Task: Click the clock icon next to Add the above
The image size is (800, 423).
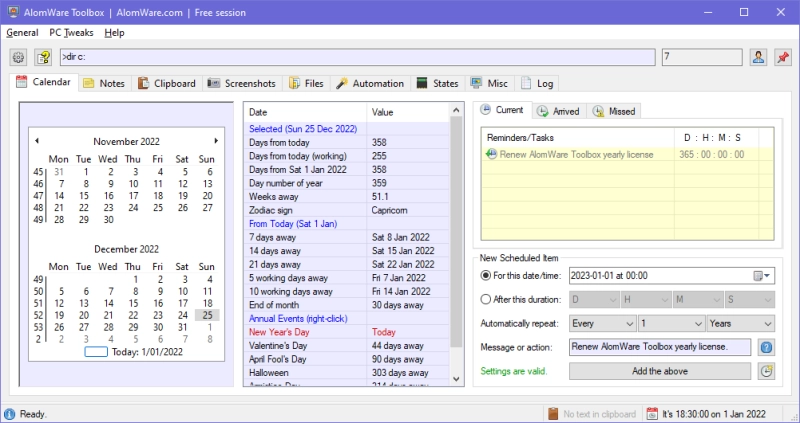Action: coord(766,371)
